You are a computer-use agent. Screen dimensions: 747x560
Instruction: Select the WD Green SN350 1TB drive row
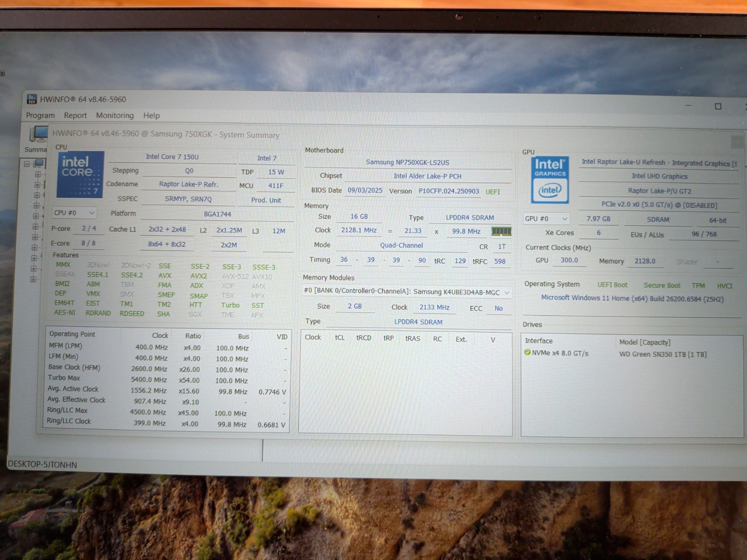(x=632, y=353)
